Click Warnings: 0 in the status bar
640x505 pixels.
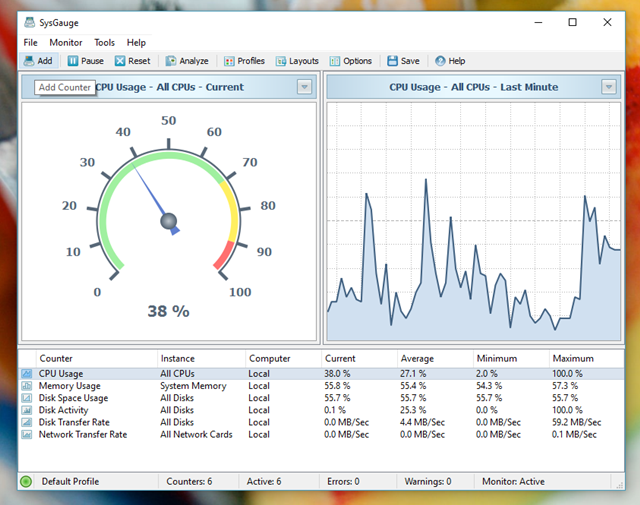(428, 482)
